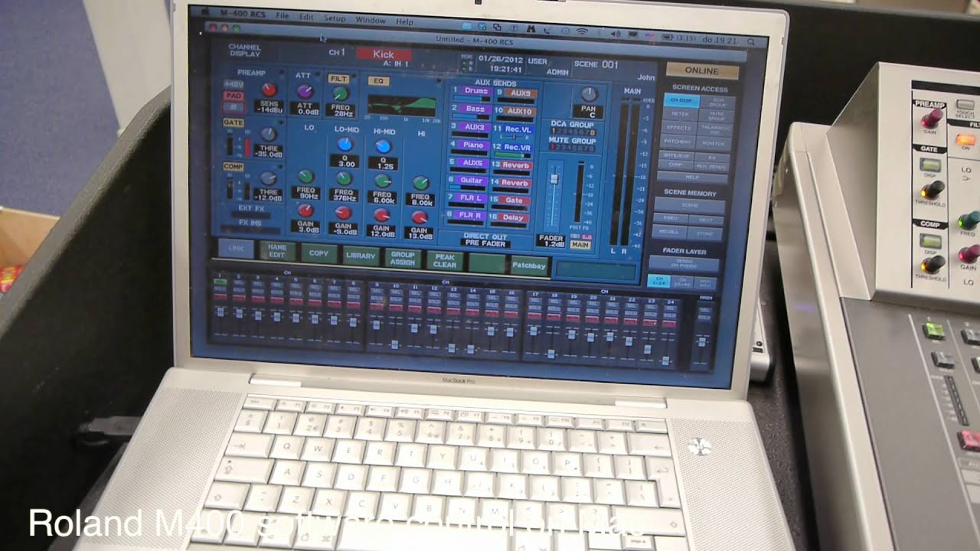Toggle the FILT filter button

click(338, 78)
